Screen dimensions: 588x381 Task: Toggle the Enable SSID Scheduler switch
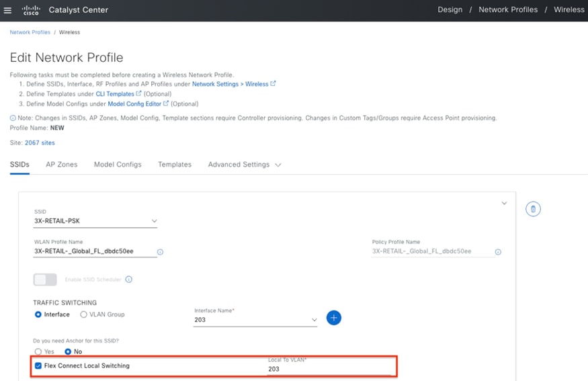pos(45,280)
